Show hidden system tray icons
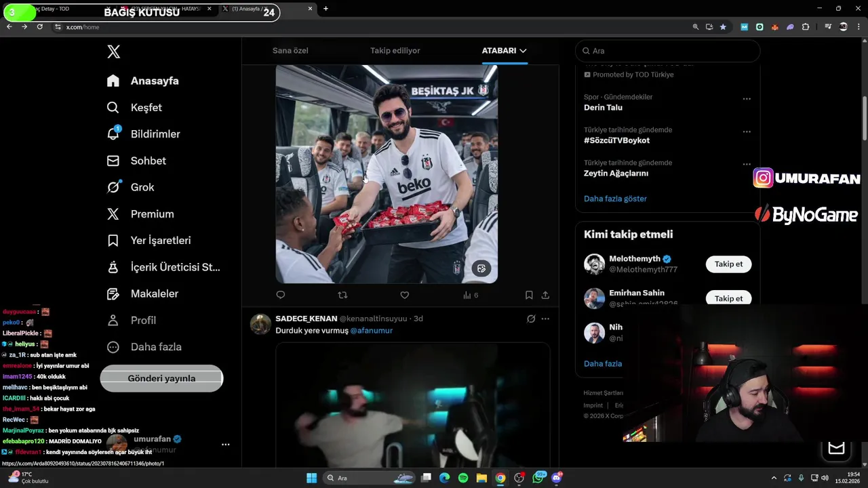 tap(774, 478)
